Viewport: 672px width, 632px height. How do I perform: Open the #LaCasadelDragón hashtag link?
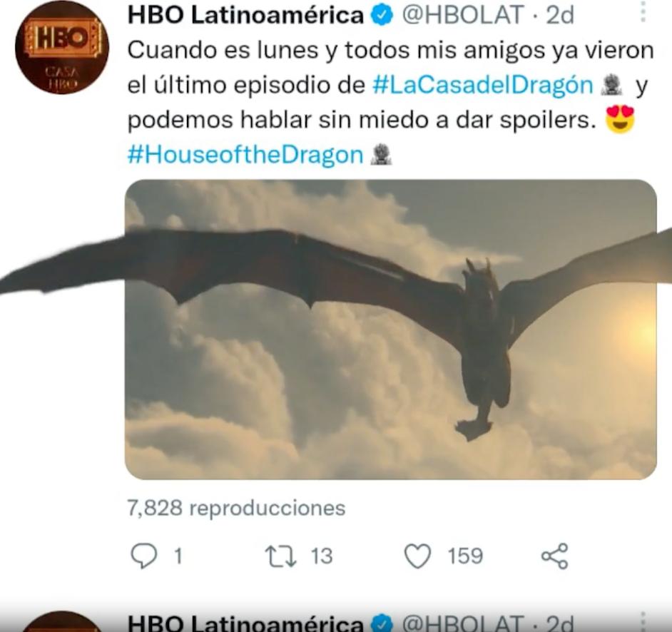point(482,85)
